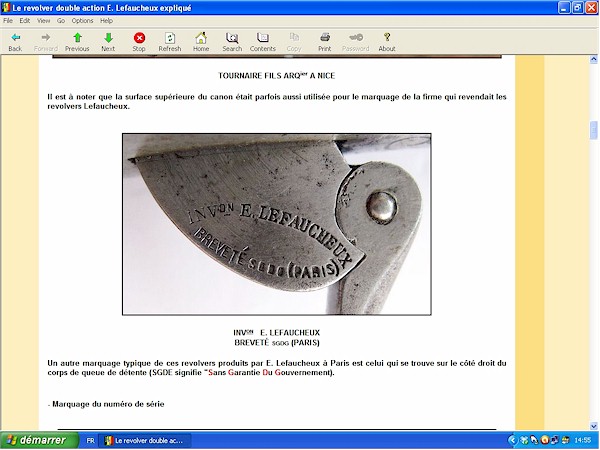This screenshot has height=450, width=600.
Task: Click the scrollbar down arrow
Action: [x=593, y=426]
